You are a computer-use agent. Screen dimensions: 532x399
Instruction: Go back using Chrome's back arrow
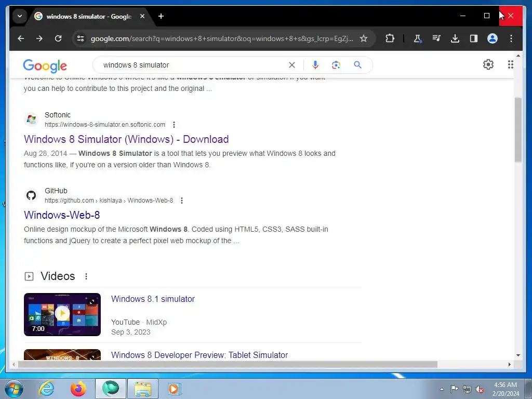(x=21, y=38)
